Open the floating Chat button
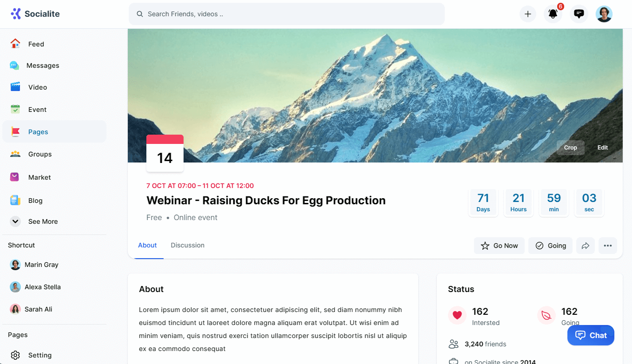The width and height of the screenshot is (632, 364). point(591,335)
